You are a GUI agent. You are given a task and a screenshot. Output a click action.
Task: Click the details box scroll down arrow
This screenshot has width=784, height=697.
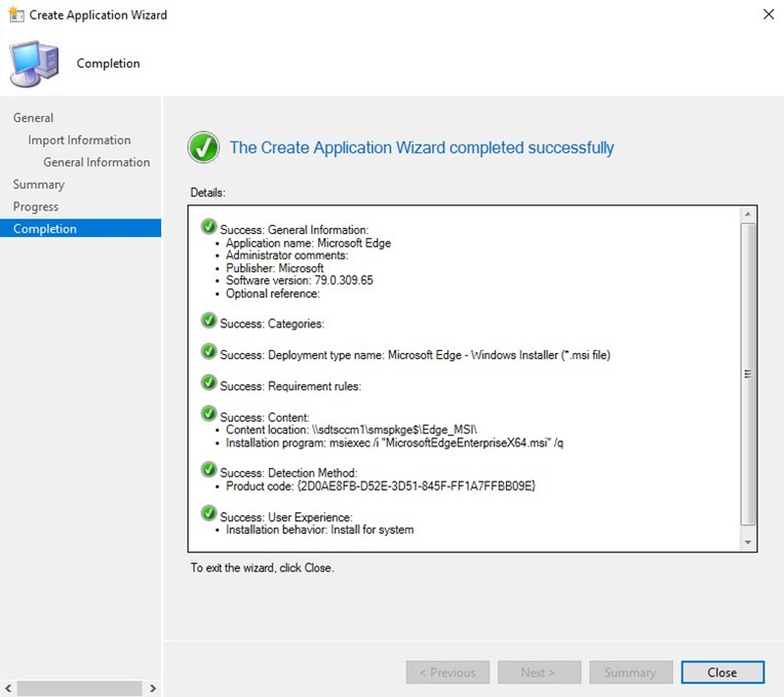point(748,543)
